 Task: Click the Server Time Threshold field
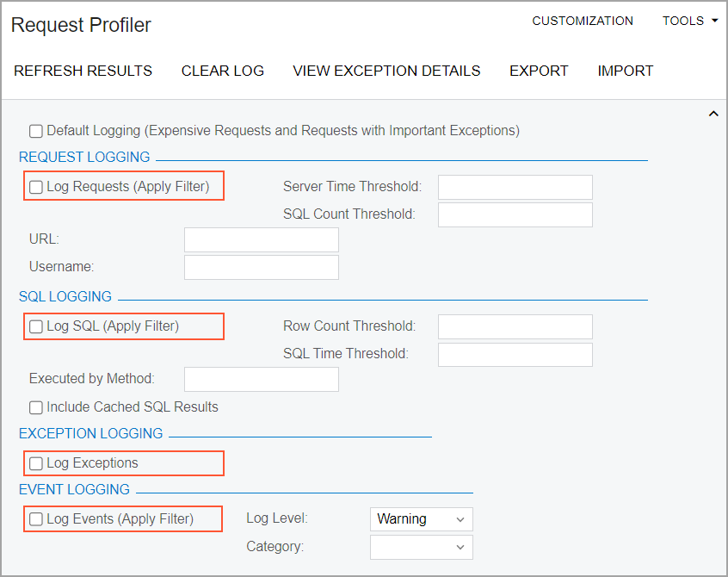(x=515, y=187)
